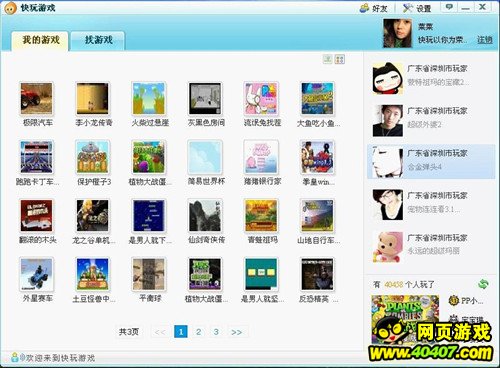Launch the 极限汽车 game icon
Viewport: 500px width, 368px height.
tap(36, 99)
